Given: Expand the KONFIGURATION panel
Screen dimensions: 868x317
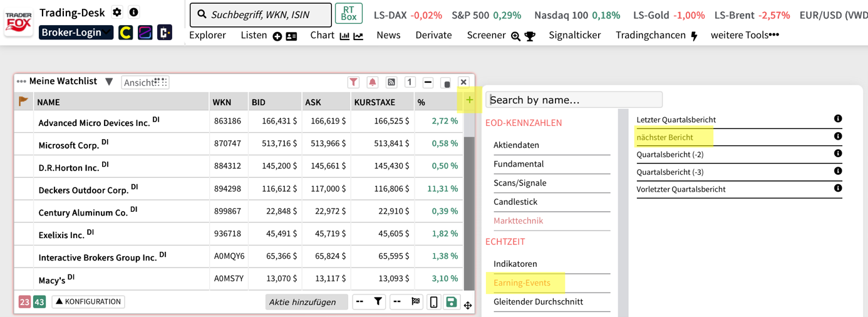Looking at the screenshot, I should click(88, 302).
